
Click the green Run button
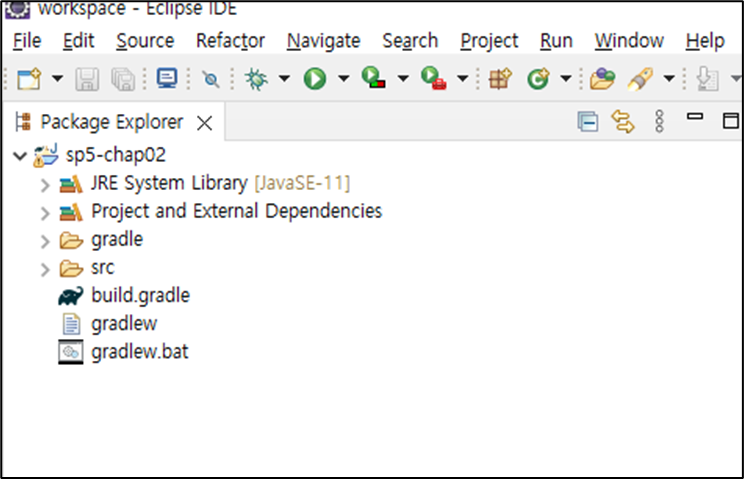point(315,79)
